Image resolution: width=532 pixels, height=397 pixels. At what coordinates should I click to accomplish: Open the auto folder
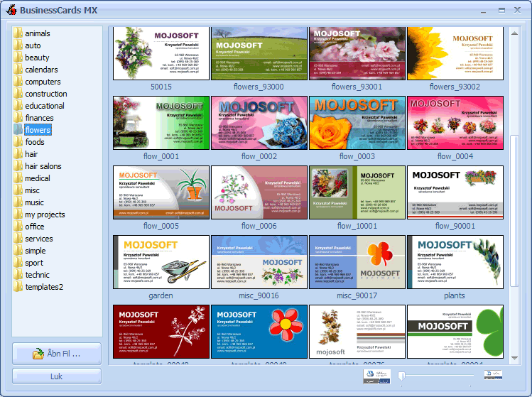pyautogui.click(x=33, y=45)
